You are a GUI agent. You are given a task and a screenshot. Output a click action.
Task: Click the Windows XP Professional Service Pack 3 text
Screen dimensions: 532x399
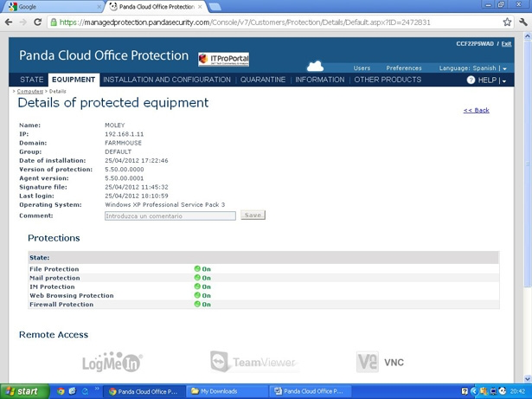click(x=165, y=205)
